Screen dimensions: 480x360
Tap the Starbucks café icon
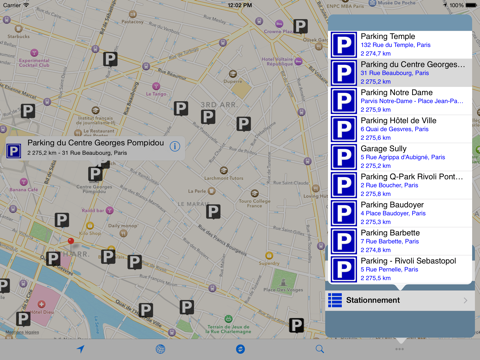pos(19,29)
